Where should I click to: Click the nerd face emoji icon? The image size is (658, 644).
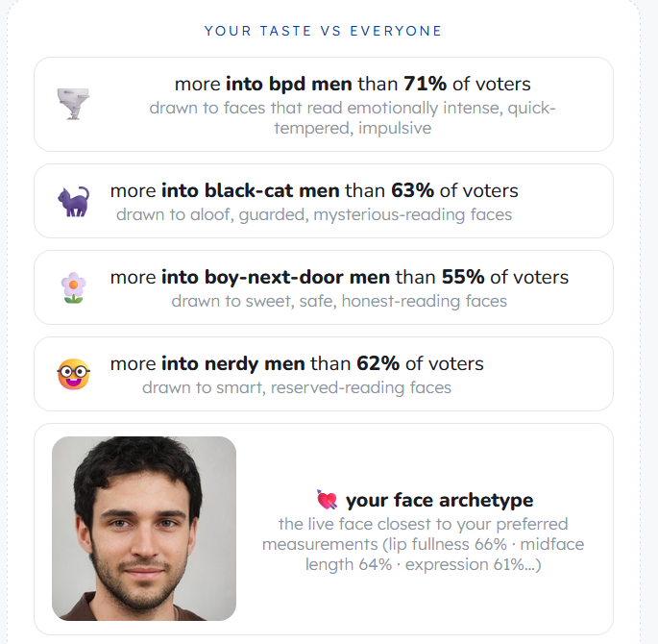pos(73,374)
